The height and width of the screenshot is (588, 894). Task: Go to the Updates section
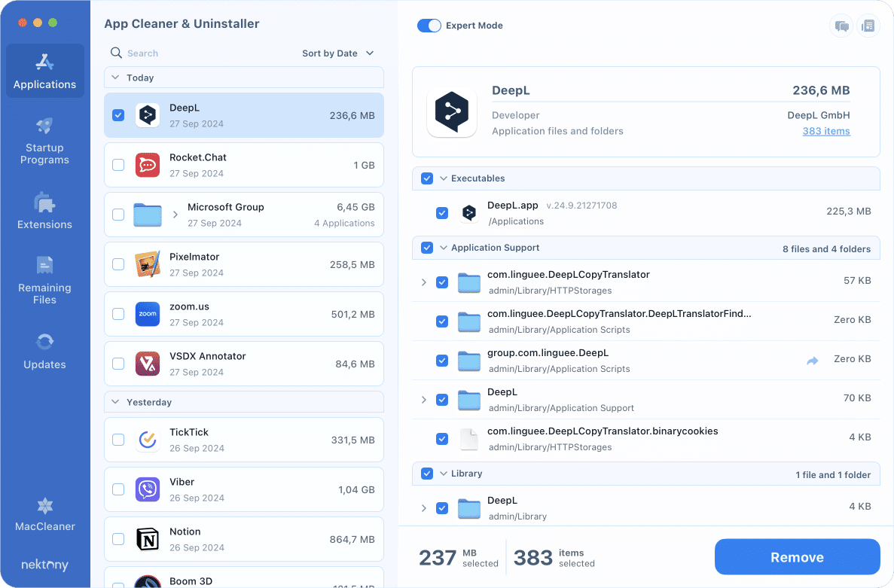[45, 352]
